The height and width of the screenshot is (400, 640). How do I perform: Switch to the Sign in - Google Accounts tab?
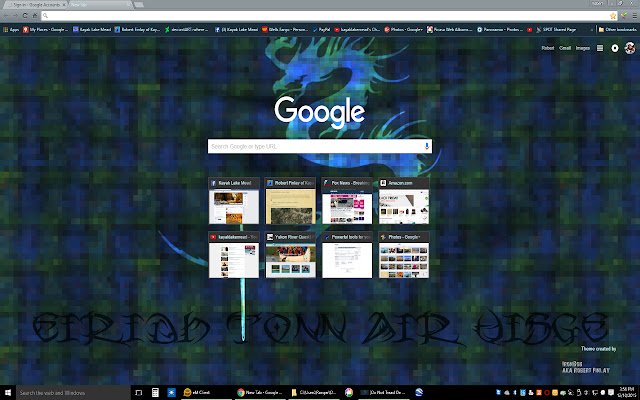35,5
